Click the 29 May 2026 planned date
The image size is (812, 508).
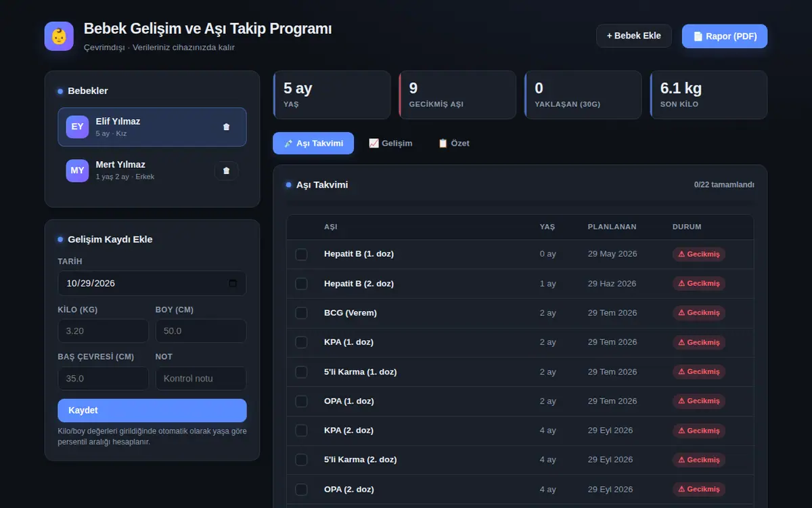tap(612, 254)
